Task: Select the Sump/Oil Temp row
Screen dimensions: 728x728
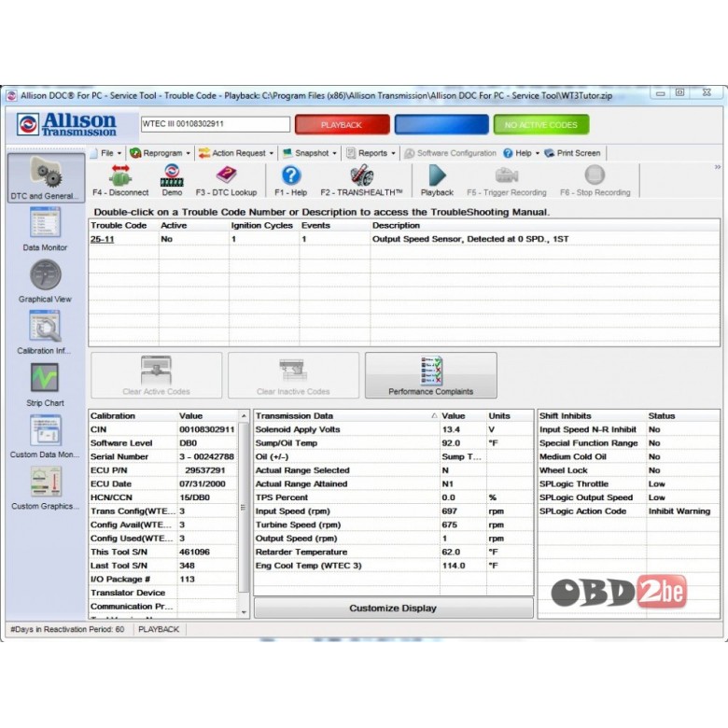Action: 393,443
